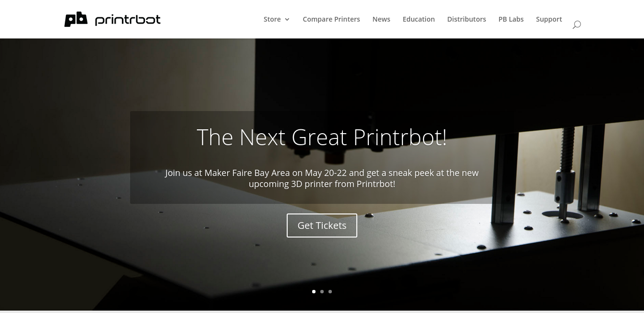
Task: Click the Get Tickets button
Action: [x=322, y=225]
